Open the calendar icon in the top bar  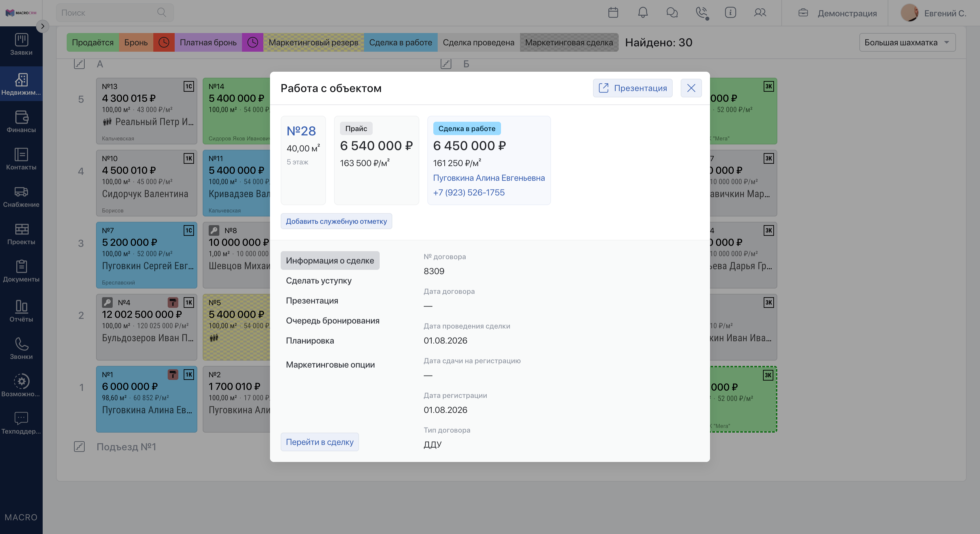[613, 13]
